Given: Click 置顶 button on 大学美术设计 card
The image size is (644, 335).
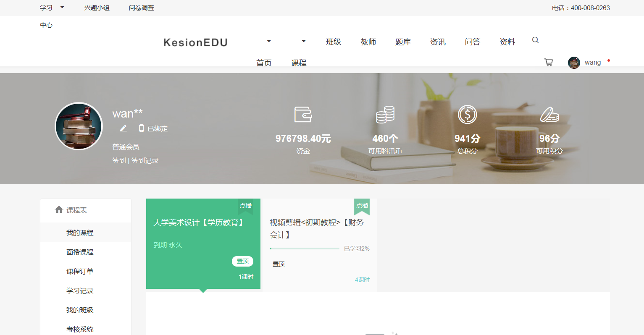Looking at the screenshot, I should tap(242, 261).
